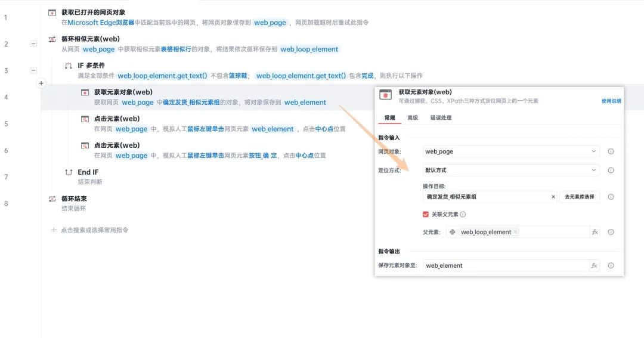The height and width of the screenshot is (338, 644).
Task: Click the 点击元素(web) icon in row 5
Action: 85,119
